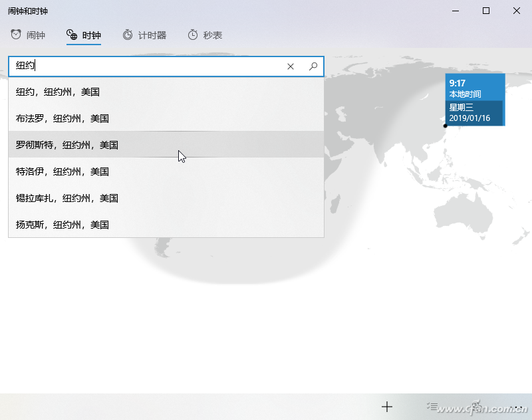532x420 pixels.
Task: Select the map pin over China
Action: point(444,125)
